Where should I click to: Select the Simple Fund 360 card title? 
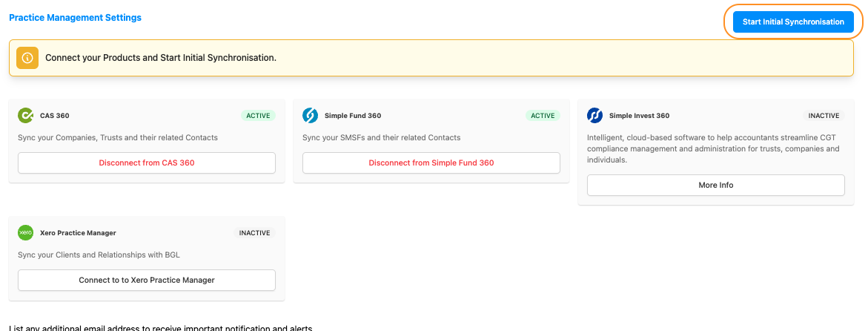coord(353,116)
